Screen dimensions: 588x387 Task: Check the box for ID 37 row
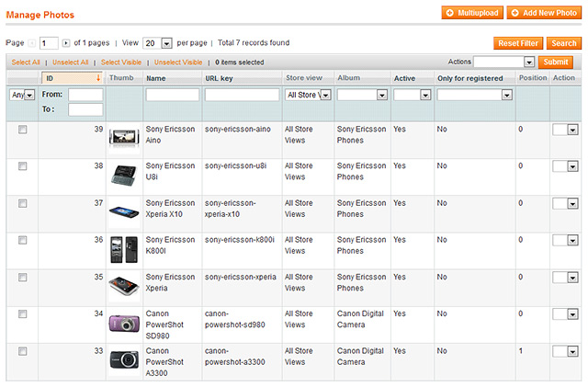pos(22,203)
